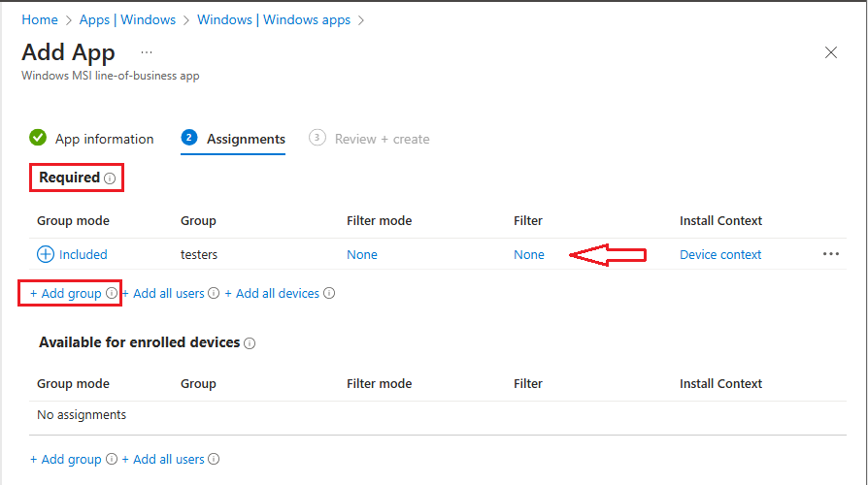Click the Add App title
Screen dimensions: 868x485
pos(69,52)
